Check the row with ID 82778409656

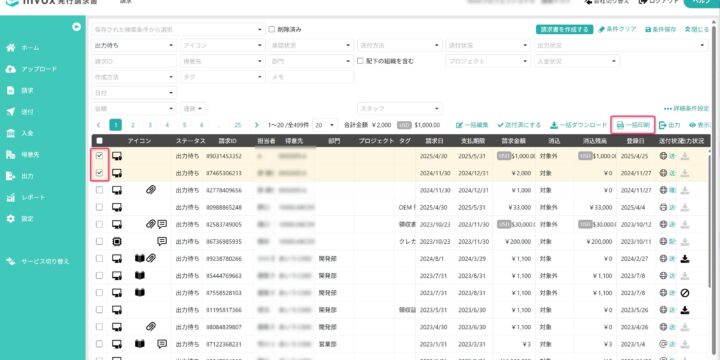coord(100,190)
